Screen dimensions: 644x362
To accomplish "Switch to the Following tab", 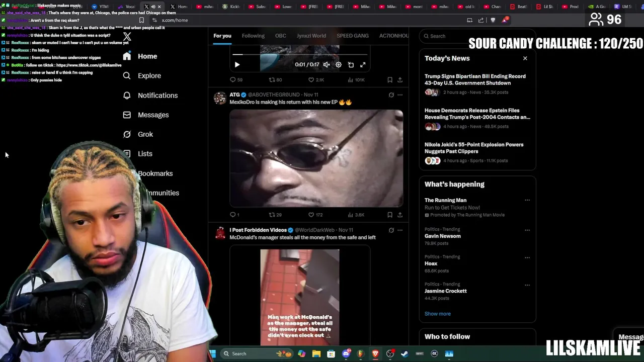I will tap(253, 36).
